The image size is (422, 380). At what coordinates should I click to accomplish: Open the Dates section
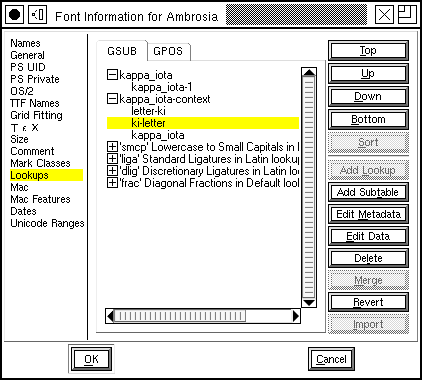coord(23,211)
